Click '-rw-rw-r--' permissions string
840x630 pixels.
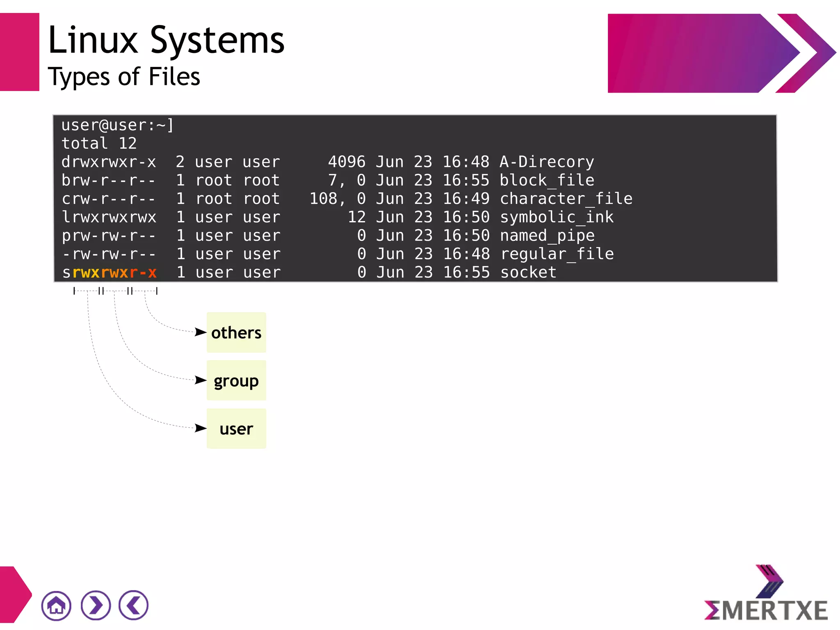click(x=109, y=254)
